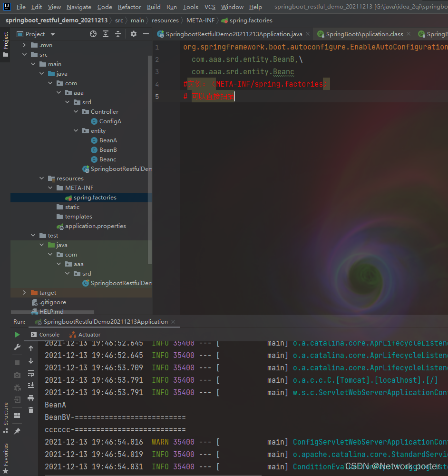Expand the .mvn folder

tap(24, 45)
